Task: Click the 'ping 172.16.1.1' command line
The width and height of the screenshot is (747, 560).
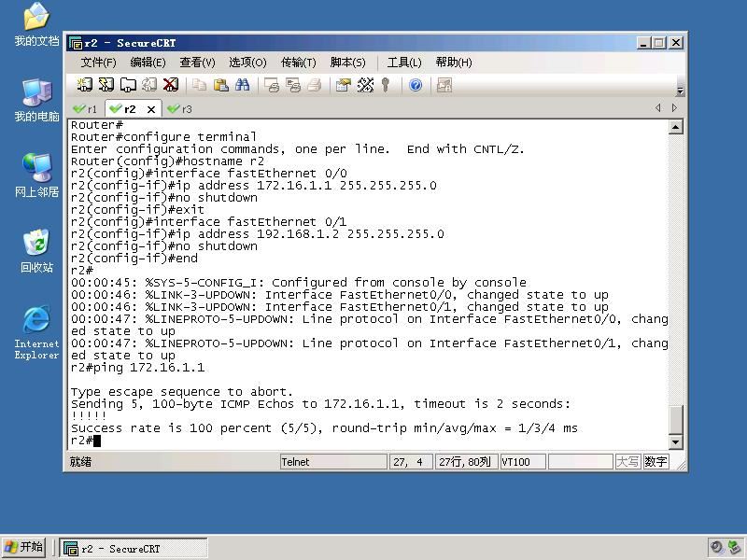Action: (137, 368)
